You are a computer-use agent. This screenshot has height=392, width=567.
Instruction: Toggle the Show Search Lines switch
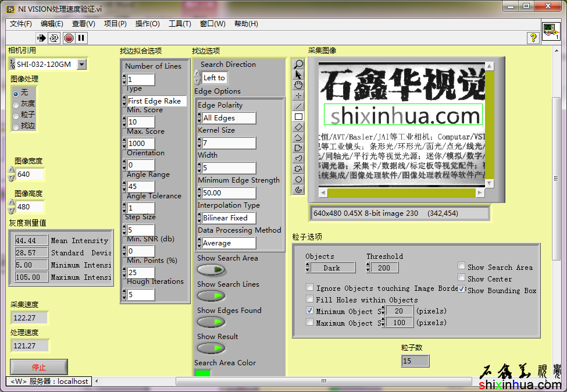coord(211,296)
